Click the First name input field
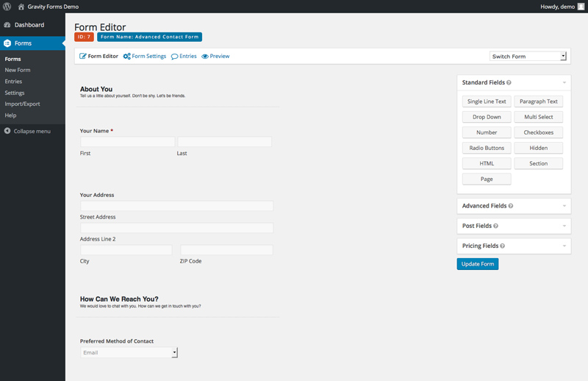This screenshot has width=588, height=381. [127, 141]
